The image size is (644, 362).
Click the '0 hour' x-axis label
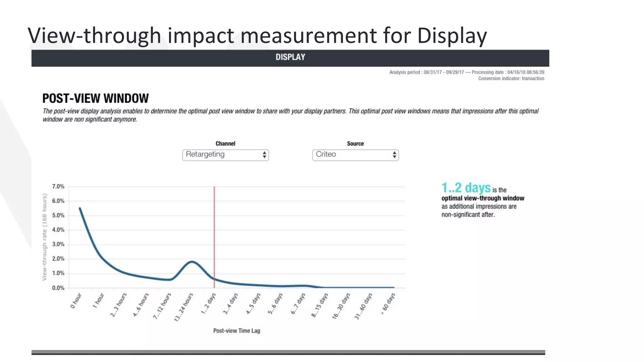[x=76, y=301]
